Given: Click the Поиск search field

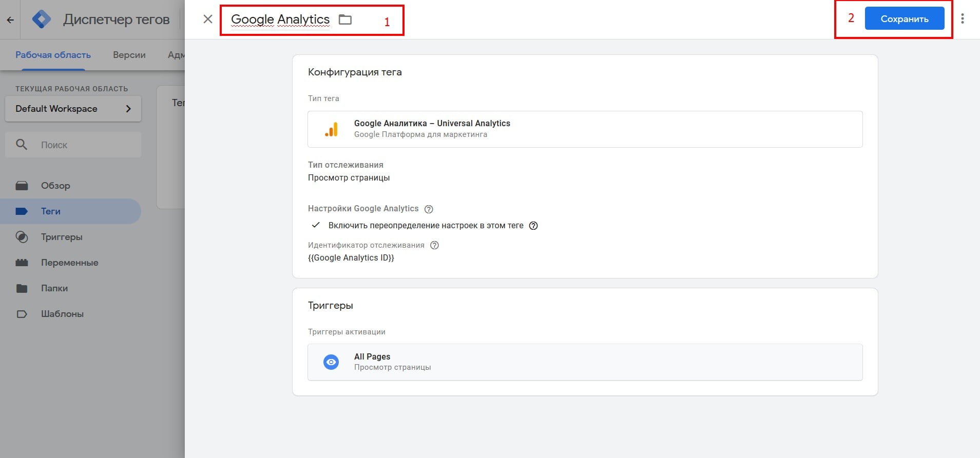Looking at the screenshot, I should pos(82,145).
